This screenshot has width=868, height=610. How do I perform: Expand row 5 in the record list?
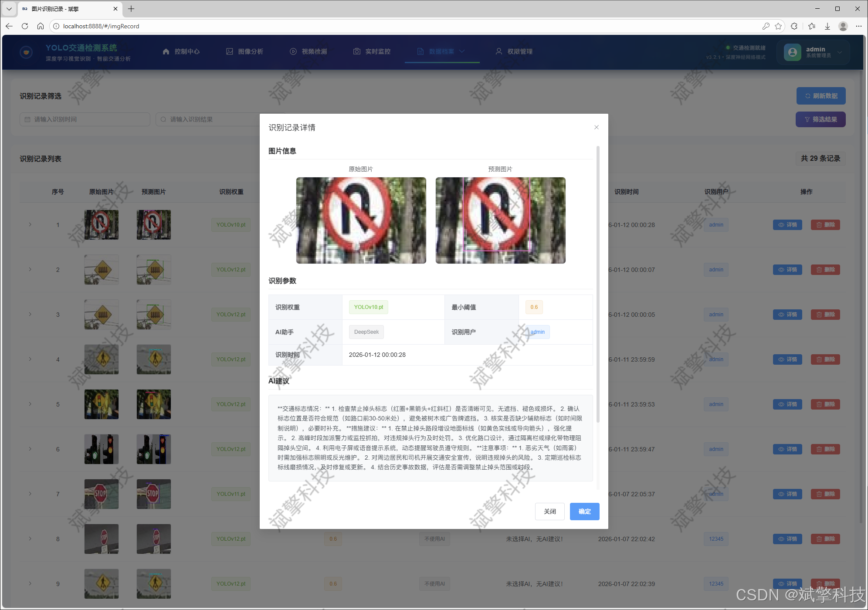[x=30, y=404]
